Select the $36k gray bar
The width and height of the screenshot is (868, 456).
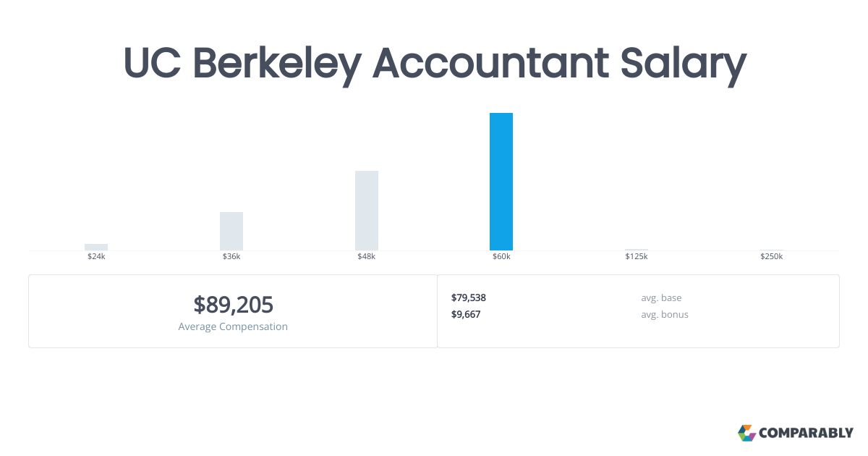click(x=231, y=231)
